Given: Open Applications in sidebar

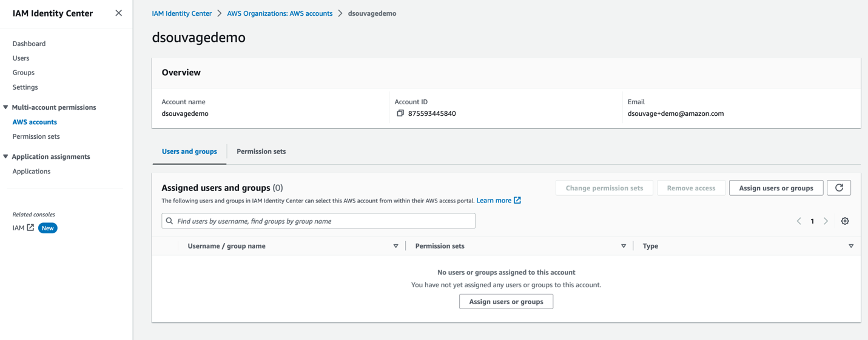Looking at the screenshot, I should coord(32,171).
